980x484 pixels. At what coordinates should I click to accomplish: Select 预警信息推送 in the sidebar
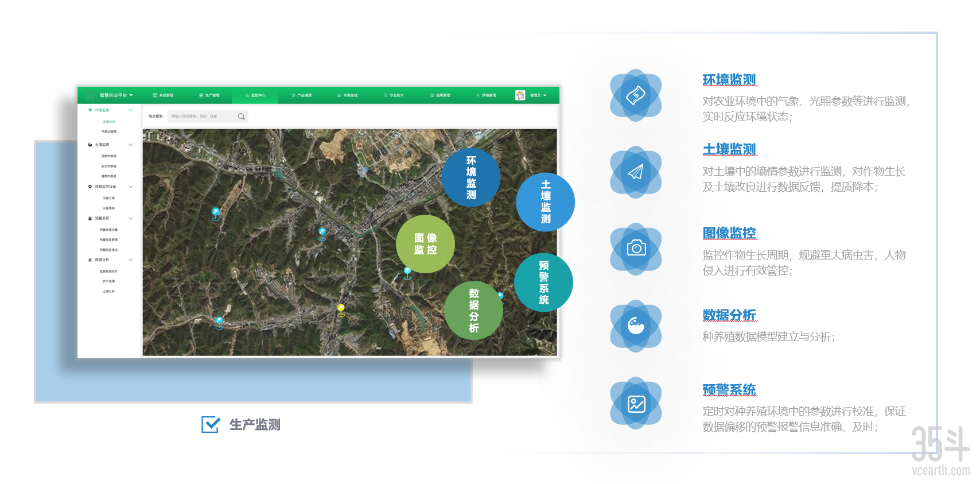click(109, 250)
